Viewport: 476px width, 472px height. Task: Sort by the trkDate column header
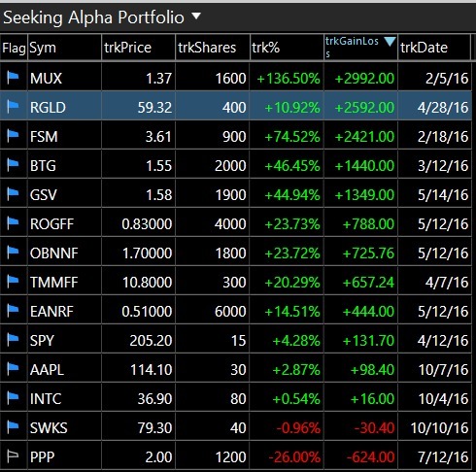coord(434,48)
